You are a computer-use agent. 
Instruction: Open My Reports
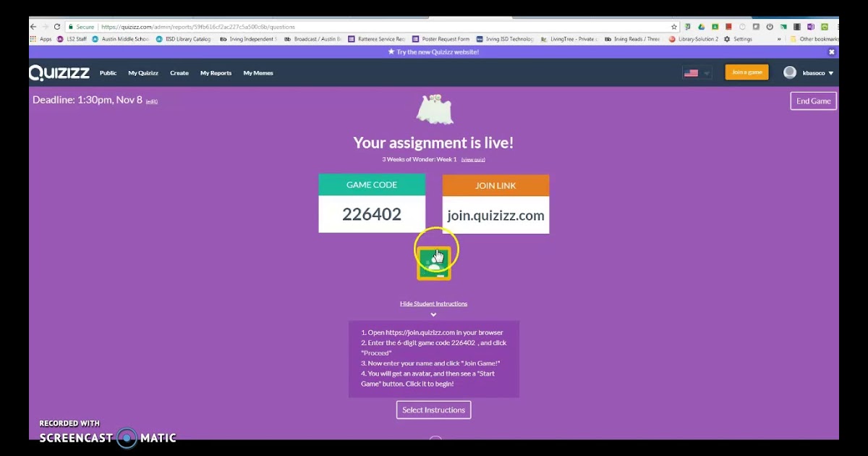(216, 73)
